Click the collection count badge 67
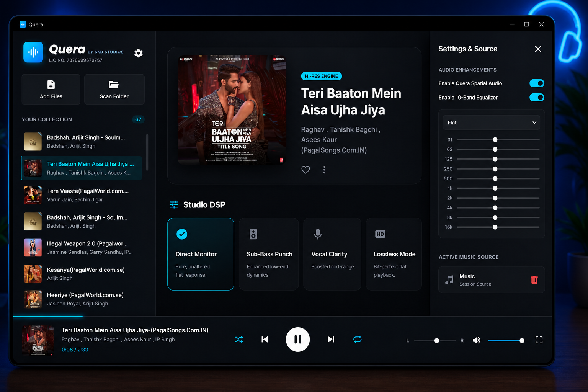 coord(138,119)
